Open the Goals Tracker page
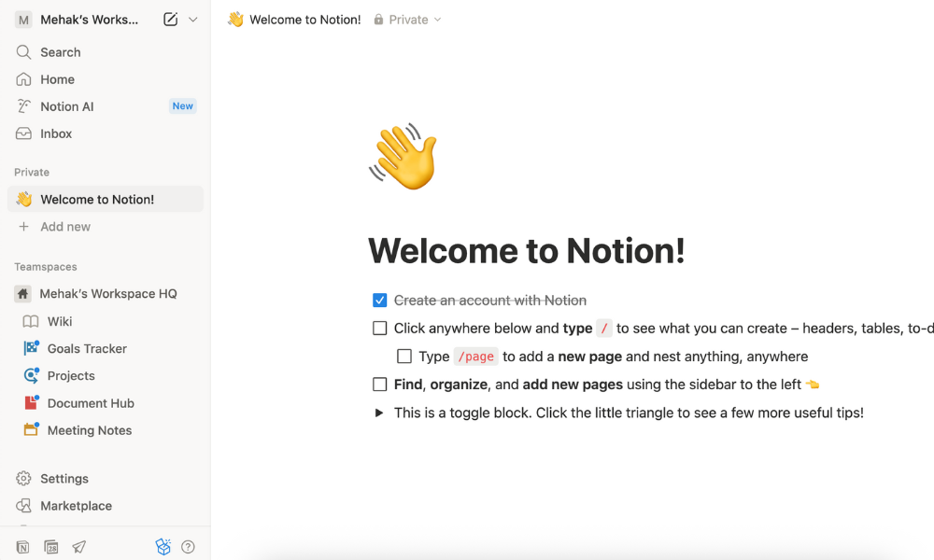 (x=87, y=348)
